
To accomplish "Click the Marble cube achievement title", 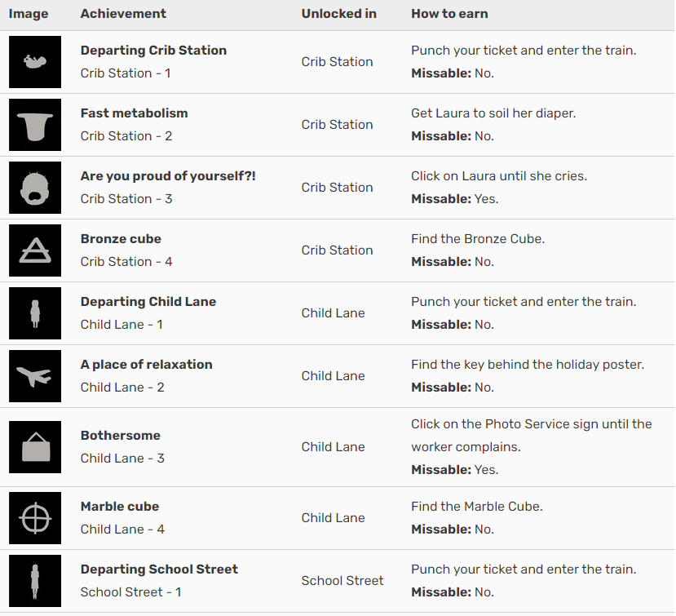I will click(120, 507).
